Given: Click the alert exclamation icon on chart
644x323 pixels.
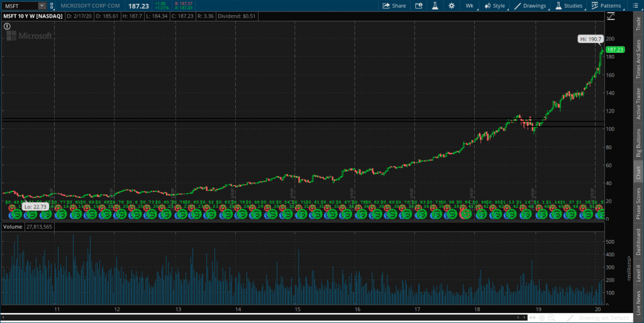Looking at the screenshot, I should click(7, 26).
